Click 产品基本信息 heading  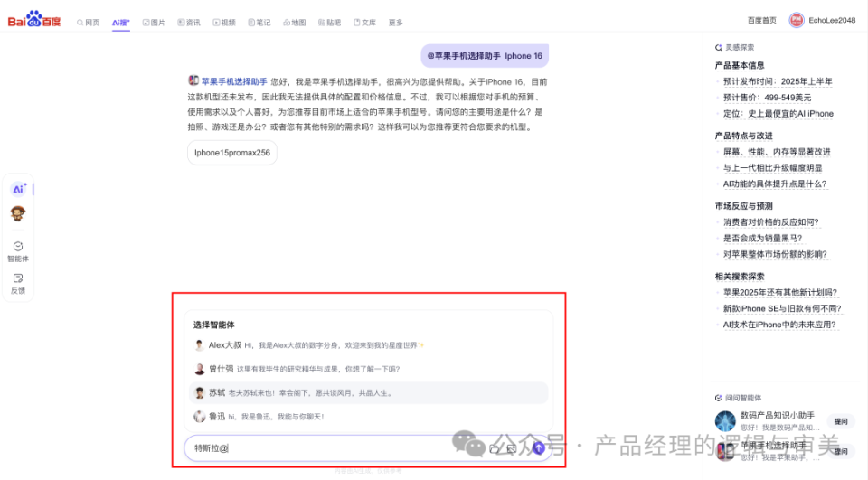tap(740, 66)
